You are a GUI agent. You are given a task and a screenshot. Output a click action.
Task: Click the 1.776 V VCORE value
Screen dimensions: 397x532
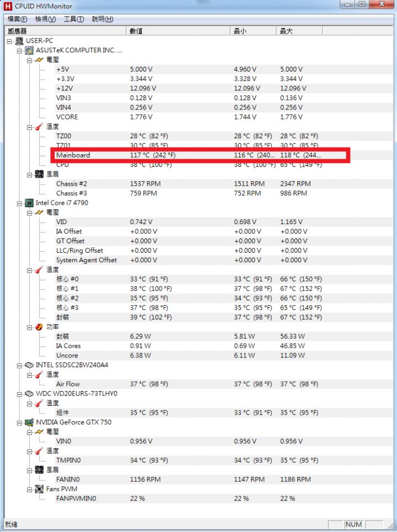pyautogui.click(x=141, y=117)
